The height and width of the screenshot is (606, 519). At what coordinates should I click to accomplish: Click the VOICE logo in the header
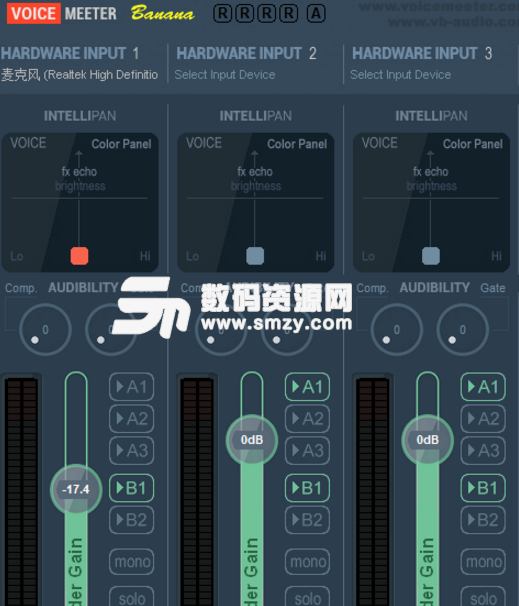pyautogui.click(x=34, y=14)
